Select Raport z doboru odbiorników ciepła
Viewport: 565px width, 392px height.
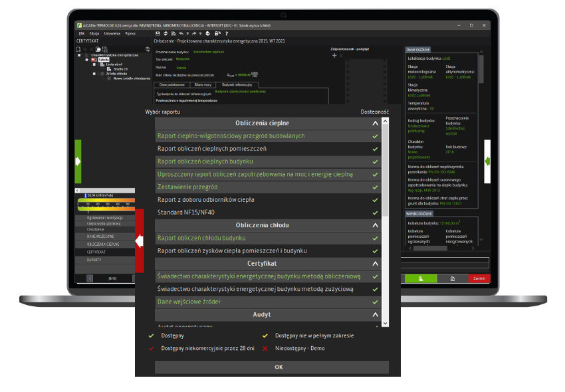268,200
